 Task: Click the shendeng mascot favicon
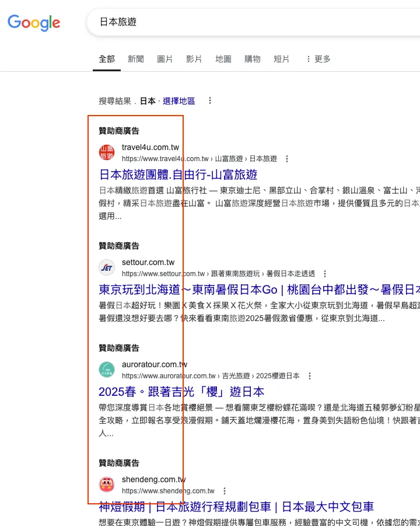point(107,485)
